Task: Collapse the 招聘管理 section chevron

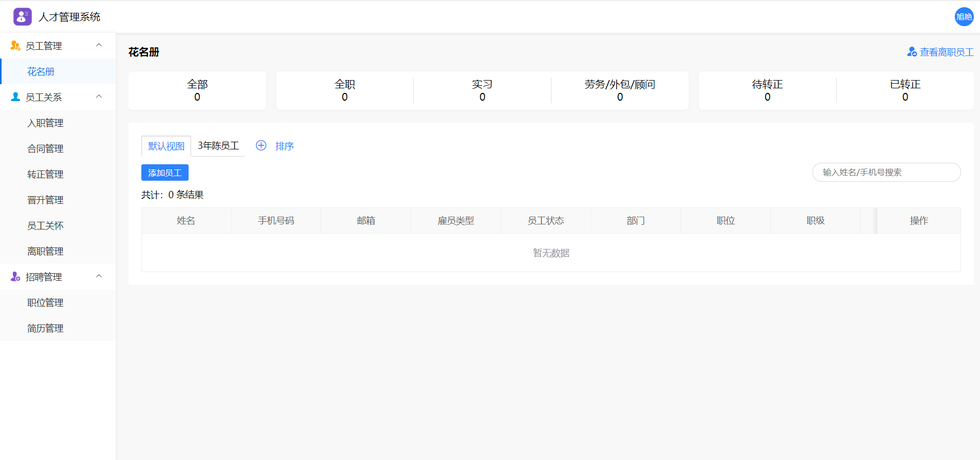Action: [x=99, y=276]
